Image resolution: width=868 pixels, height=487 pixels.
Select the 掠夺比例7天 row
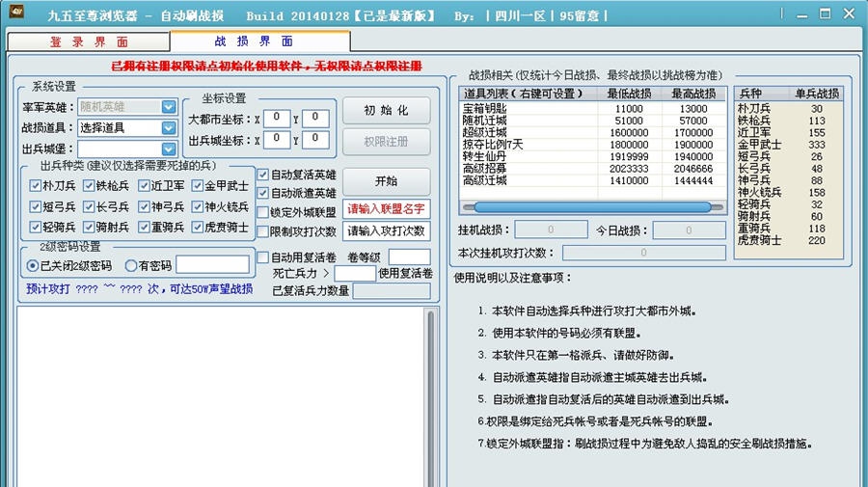pyautogui.click(x=592, y=145)
